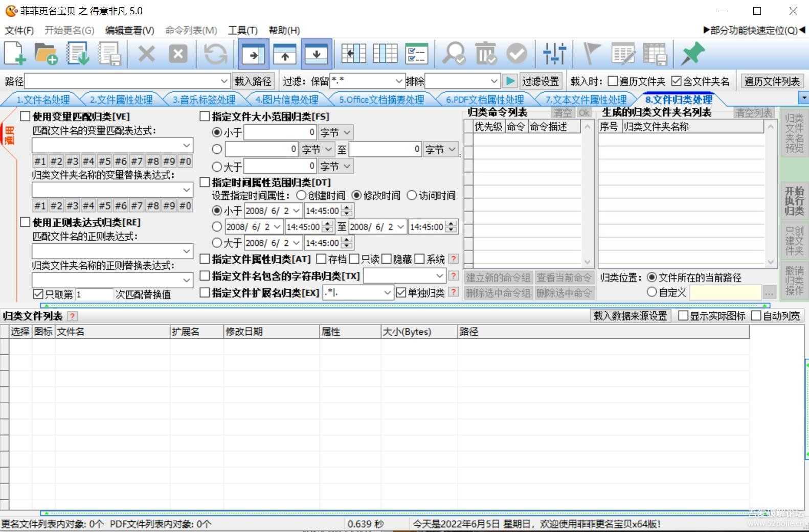Open the 排除 exclude filter dropdown

pos(494,81)
